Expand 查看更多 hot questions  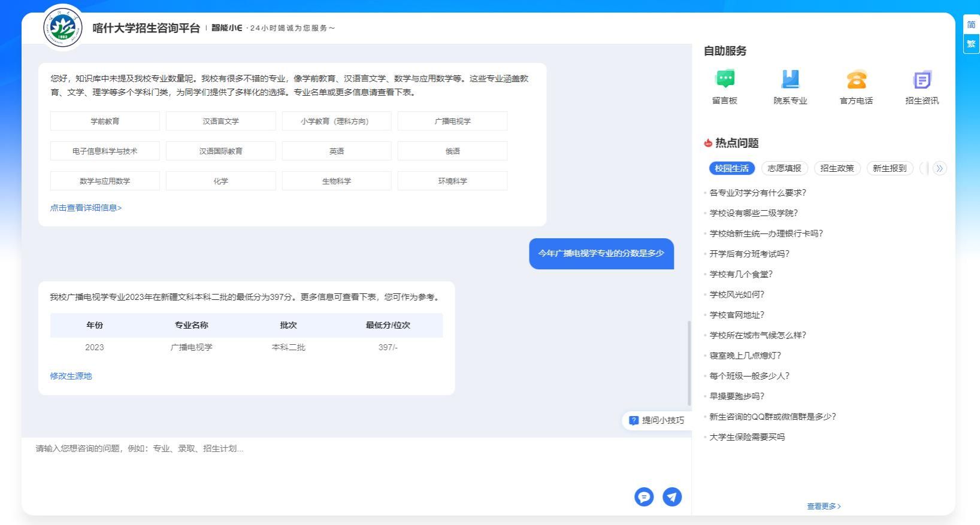tap(824, 506)
